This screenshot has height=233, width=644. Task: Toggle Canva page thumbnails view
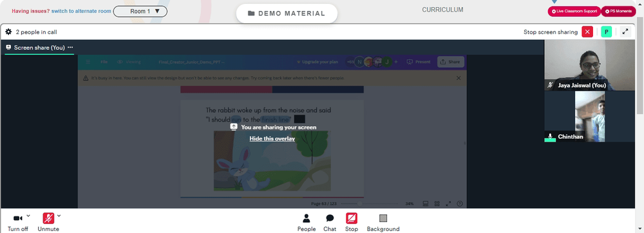(x=426, y=203)
